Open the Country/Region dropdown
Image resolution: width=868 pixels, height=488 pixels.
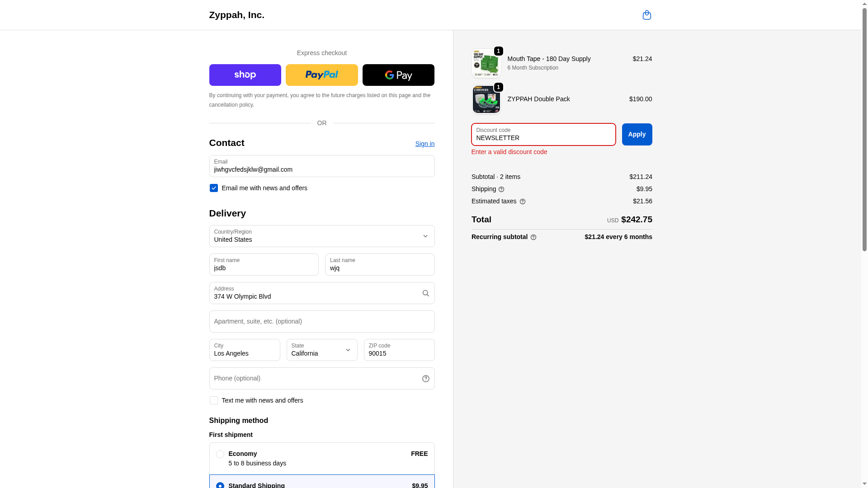[x=322, y=236]
